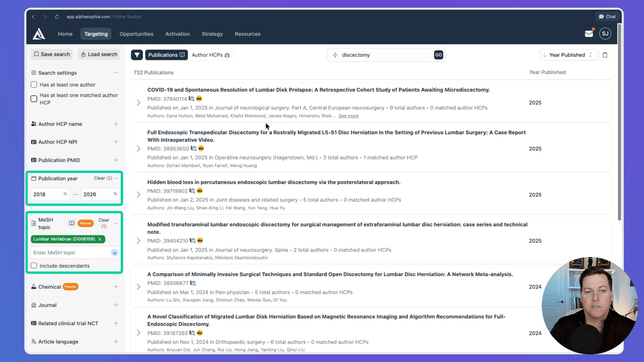The image size is (644, 362).
Task: Click the 'See more' authors link
Action: [x=348, y=116]
